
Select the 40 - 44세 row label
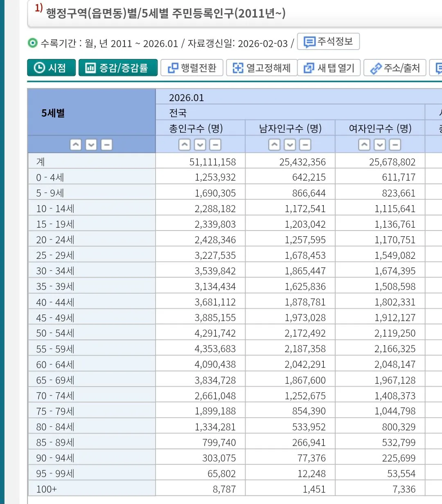[92, 302]
